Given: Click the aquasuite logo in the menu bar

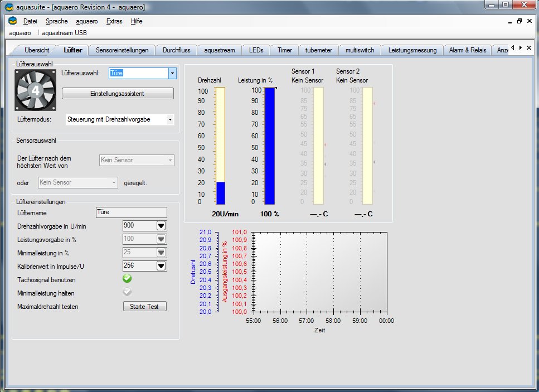Looking at the screenshot, I should (x=12, y=21).
